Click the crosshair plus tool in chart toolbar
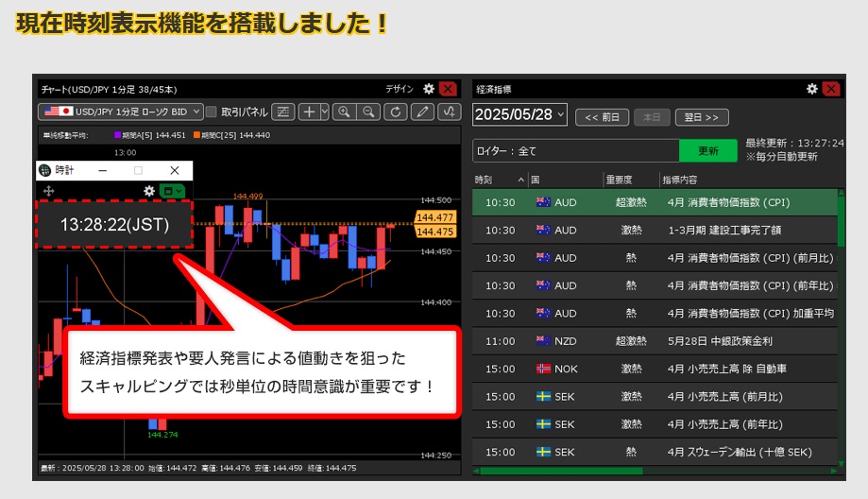Screen dimensions: 868x499 tap(309, 112)
